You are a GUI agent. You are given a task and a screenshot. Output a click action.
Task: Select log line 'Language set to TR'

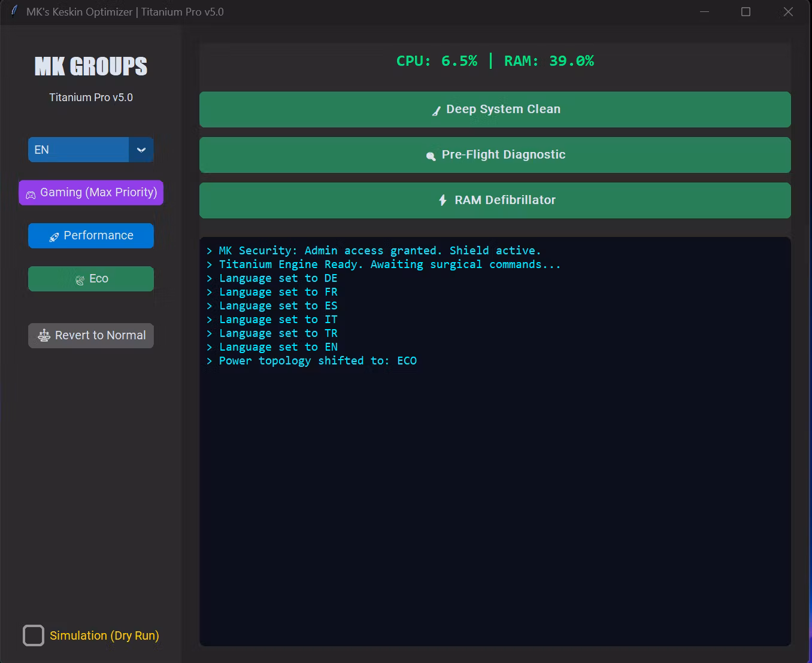click(x=272, y=333)
